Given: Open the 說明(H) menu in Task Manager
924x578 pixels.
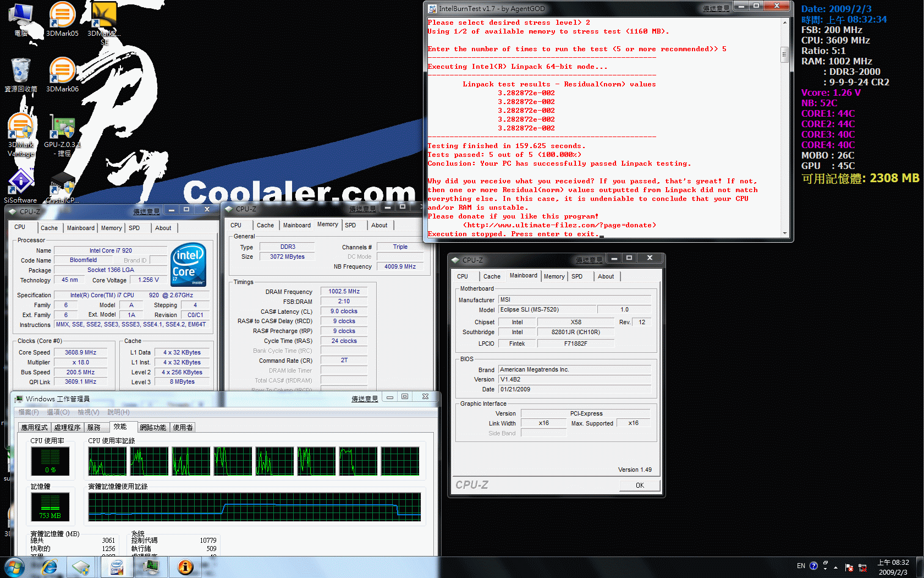Looking at the screenshot, I should point(118,412).
